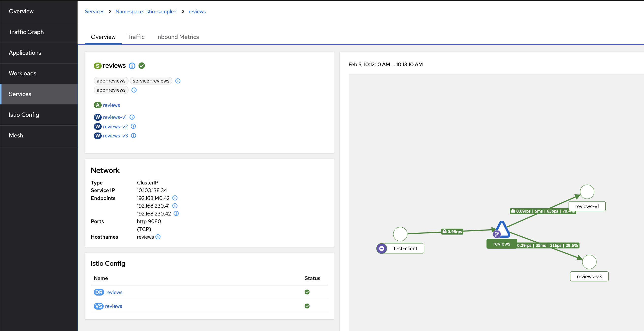Click info icon beside endpoint 192.168.140.42

tap(175, 198)
